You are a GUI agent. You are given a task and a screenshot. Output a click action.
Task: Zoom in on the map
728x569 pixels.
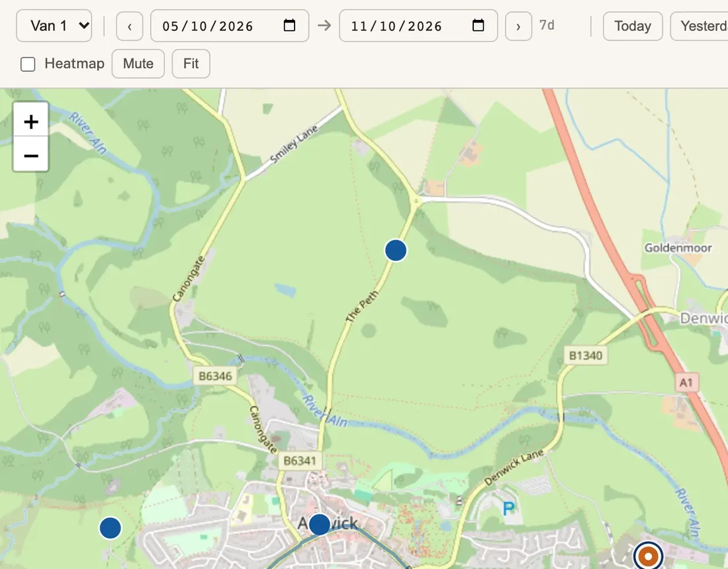click(30, 122)
